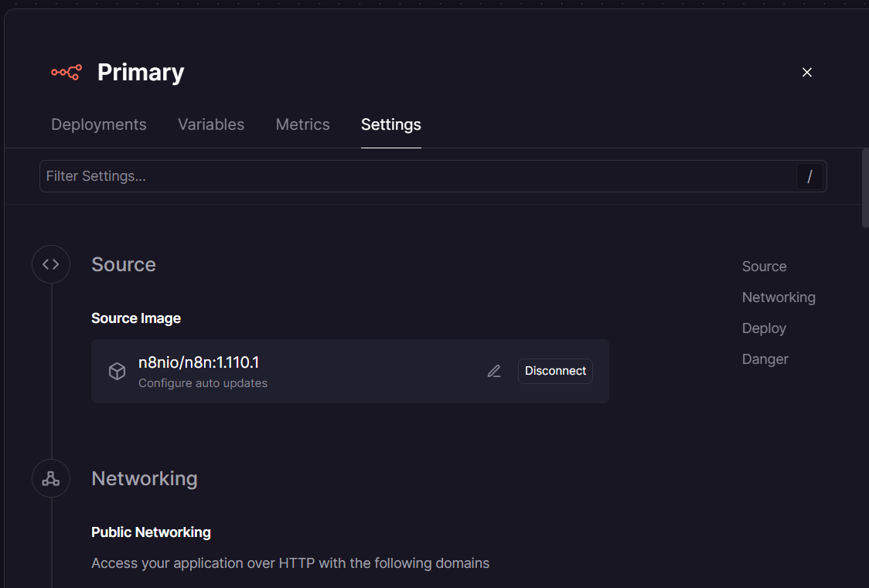The width and height of the screenshot is (869, 588).
Task: Select the Settings tab
Action: pyautogui.click(x=391, y=124)
